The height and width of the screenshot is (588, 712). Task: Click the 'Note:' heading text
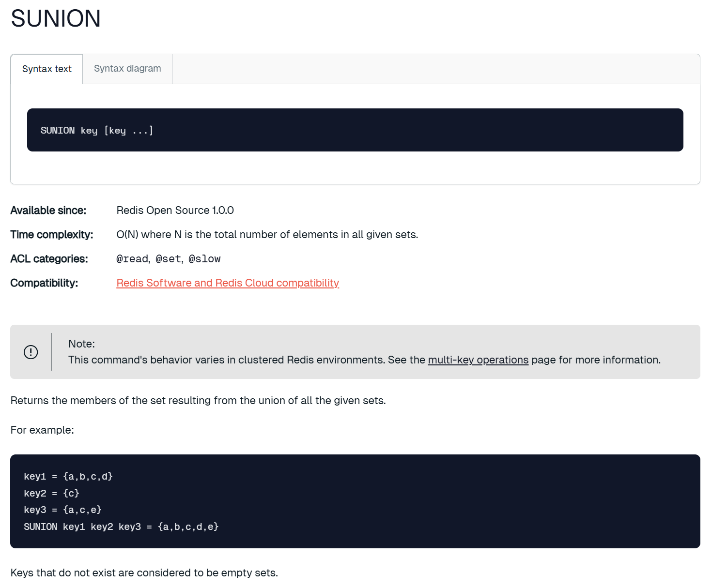(x=81, y=344)
